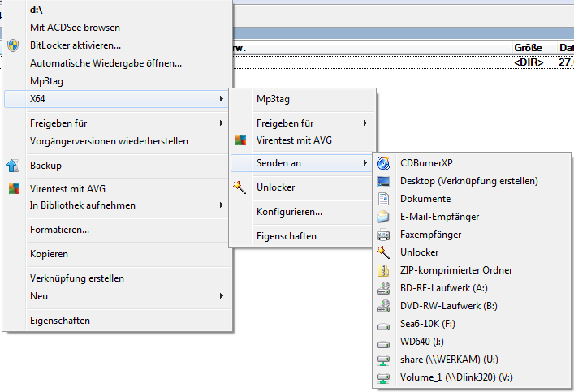Choose Mp3tag in the X64 submenu
This screenshot has height=392, width=574.
point(273,99)
